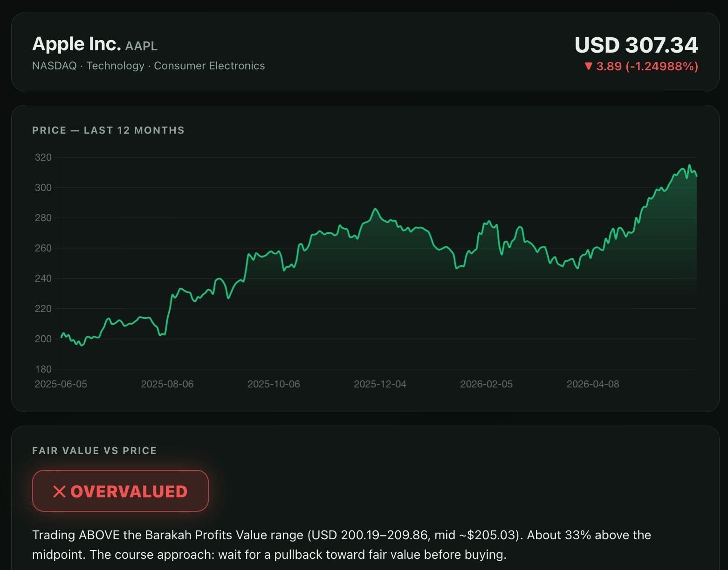Image resolution: width=728 pixels, height=570 pixels.
Task: Select the Apple Inc. company name
Action: [76, 44]
